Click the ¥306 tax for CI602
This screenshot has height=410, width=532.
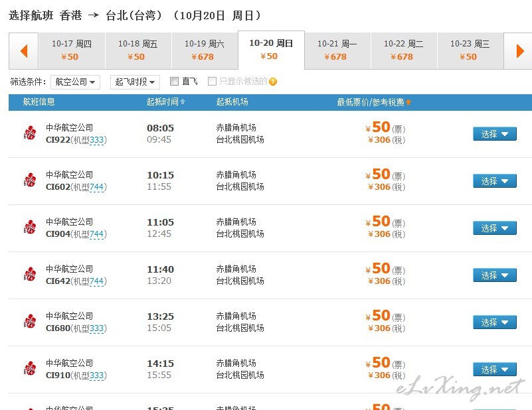click(x=379, y=186)
